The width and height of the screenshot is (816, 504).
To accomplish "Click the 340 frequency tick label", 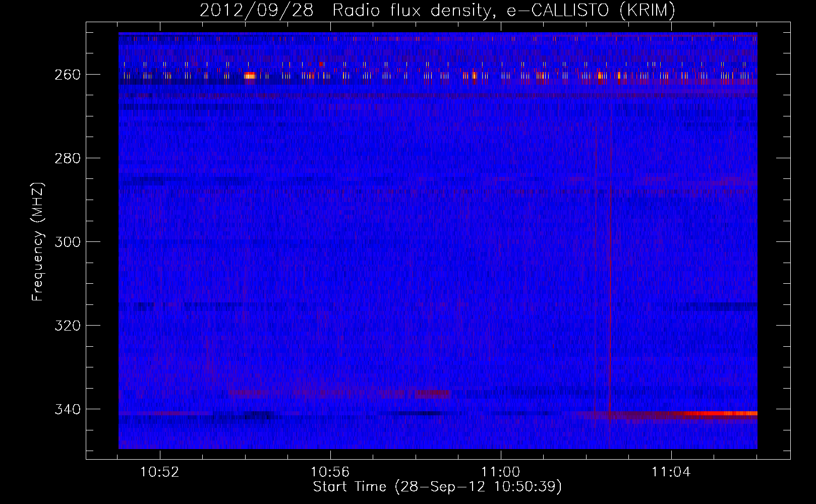I will pos(67,409).
